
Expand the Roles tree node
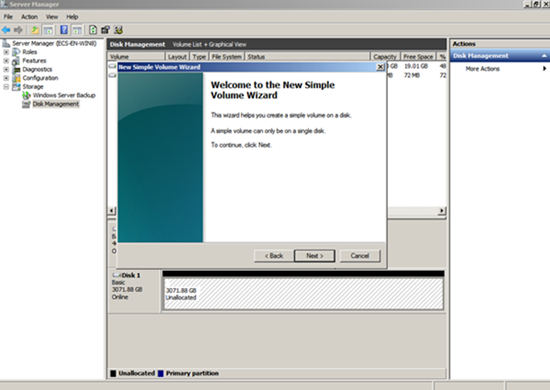[x=6, y=52]
